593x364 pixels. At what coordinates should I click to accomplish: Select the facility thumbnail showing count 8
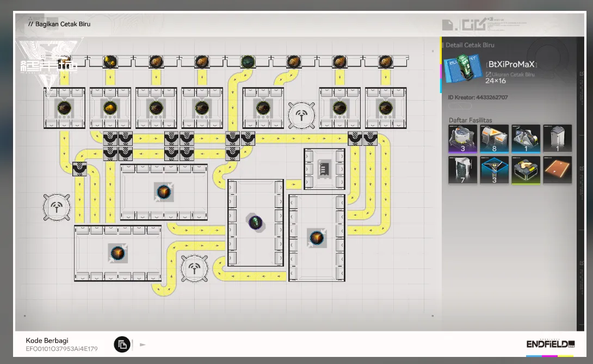(x=494, y=139)
